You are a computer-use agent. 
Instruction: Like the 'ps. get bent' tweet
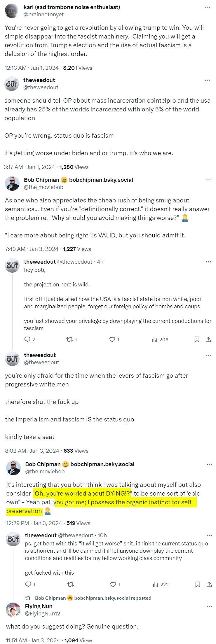pyautogui.click(x=113, y=584)
